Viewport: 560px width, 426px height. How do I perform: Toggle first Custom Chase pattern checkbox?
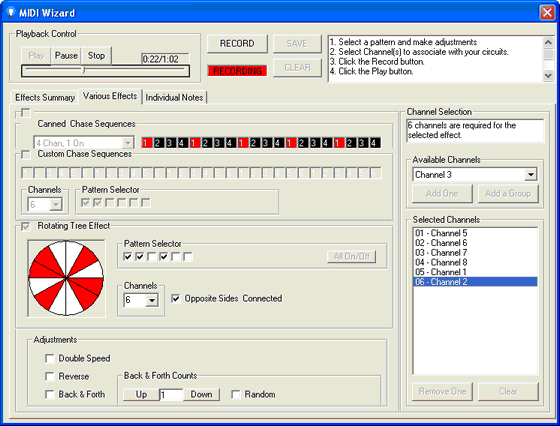[85, 203]
